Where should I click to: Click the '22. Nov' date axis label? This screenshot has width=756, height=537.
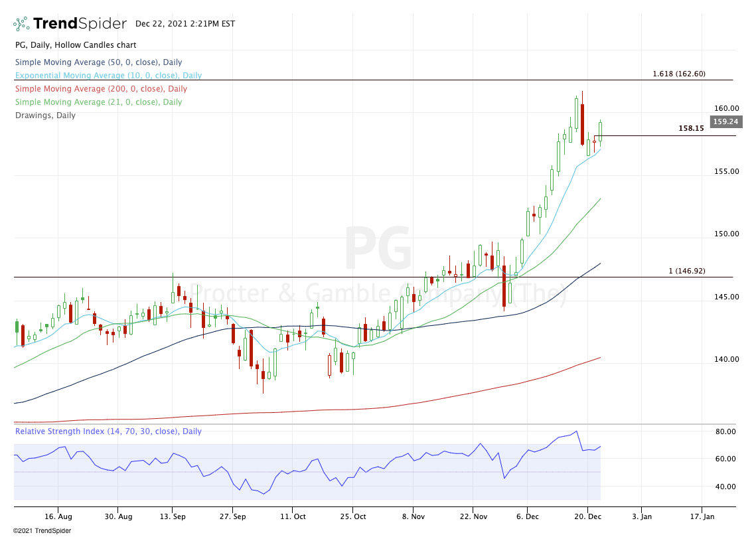[x=473, y=516]
